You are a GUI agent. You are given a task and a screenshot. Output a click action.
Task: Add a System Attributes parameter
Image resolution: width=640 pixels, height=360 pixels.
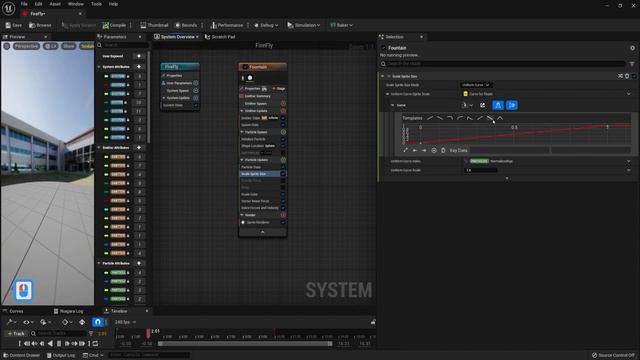139,67
